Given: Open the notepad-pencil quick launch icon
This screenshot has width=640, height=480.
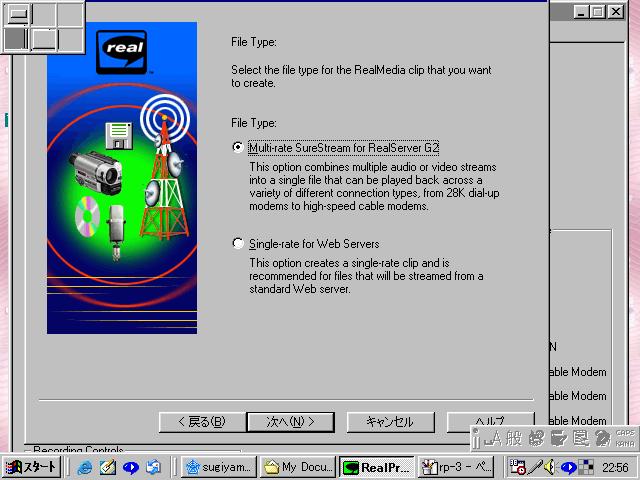Looking at the screenshot, I should 108,467.
